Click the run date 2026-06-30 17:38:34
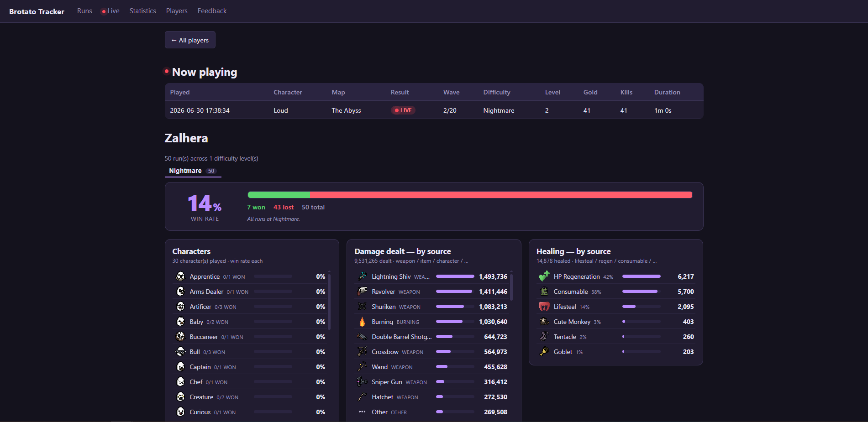 coord(200,110)
